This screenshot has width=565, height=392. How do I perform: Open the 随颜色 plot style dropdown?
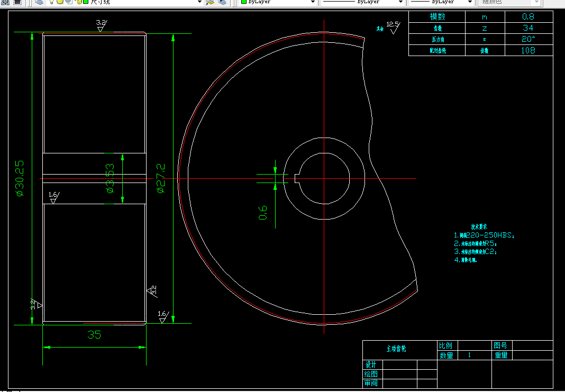(x=536, y=2)
